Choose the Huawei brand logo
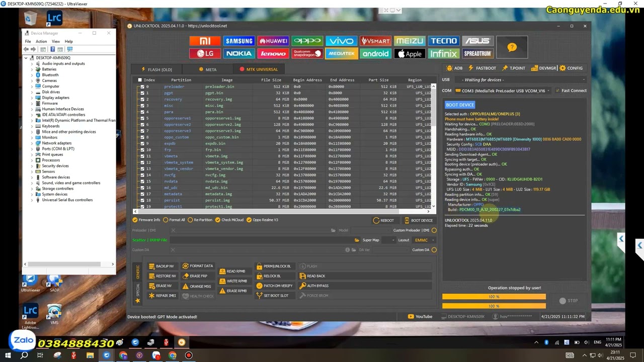 273,41
